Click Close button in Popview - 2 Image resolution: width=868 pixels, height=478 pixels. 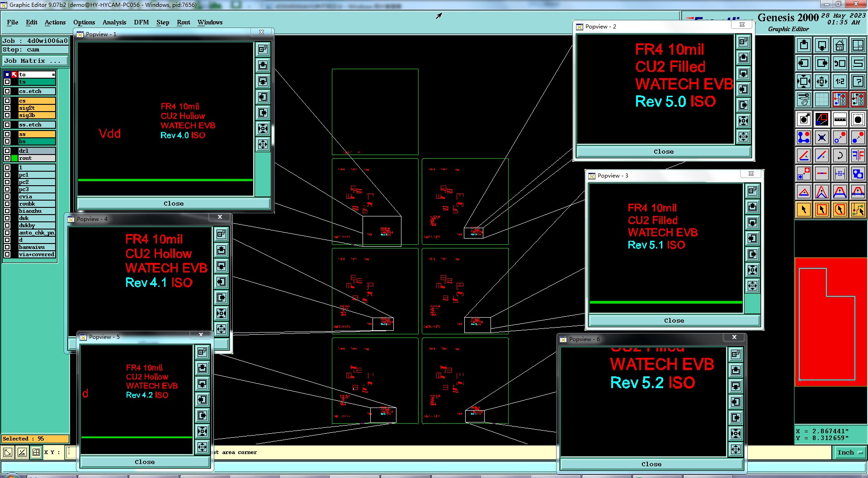(x=664, y=152)
